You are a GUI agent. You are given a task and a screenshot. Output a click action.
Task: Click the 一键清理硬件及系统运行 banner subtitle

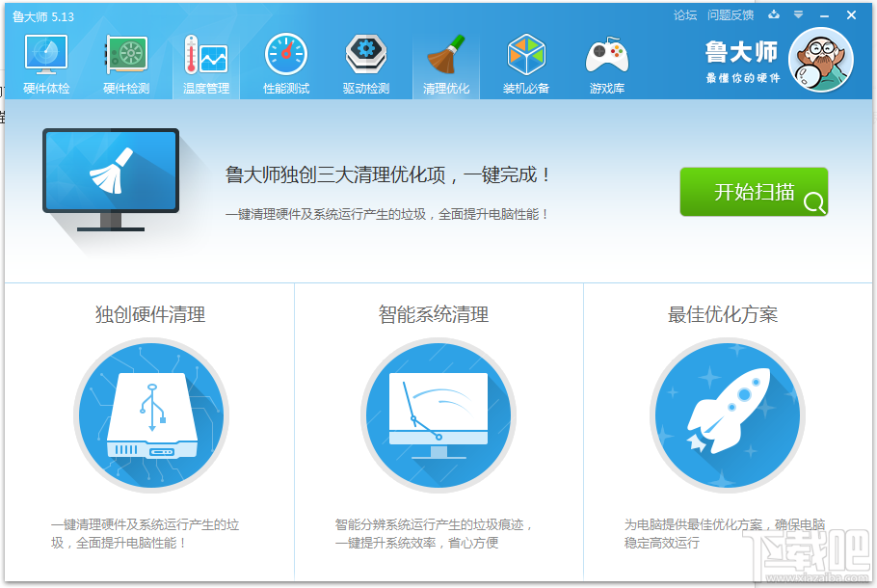(387, 214)
